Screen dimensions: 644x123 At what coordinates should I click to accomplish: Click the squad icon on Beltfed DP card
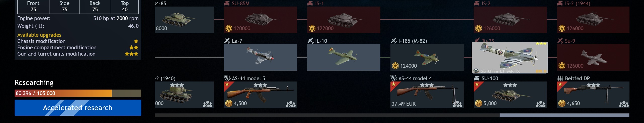[624, 104]
